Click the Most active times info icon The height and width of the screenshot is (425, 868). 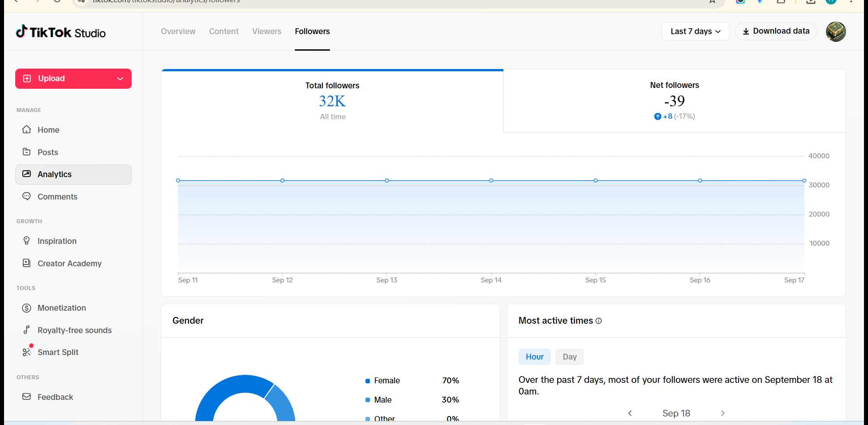tap(599, 321)
